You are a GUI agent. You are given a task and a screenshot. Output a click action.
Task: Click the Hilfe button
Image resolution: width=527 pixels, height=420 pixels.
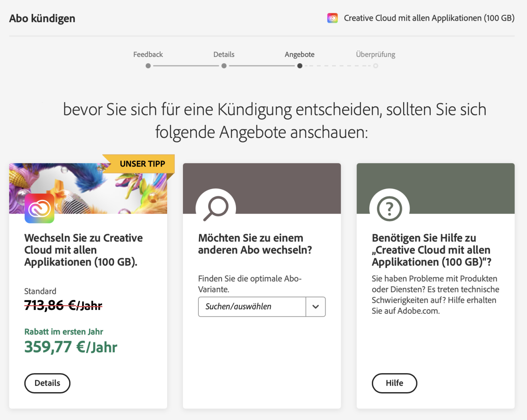click(x=394, y=383)
